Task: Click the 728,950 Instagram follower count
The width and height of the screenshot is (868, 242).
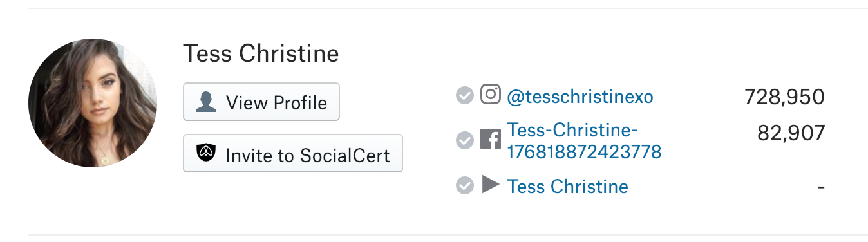Action: [x=784, y=97]
